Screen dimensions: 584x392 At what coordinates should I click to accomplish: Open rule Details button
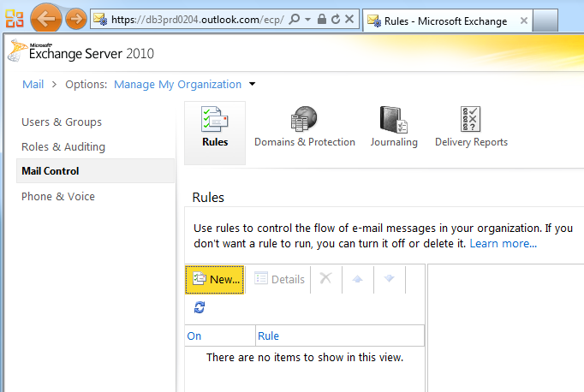279,279
